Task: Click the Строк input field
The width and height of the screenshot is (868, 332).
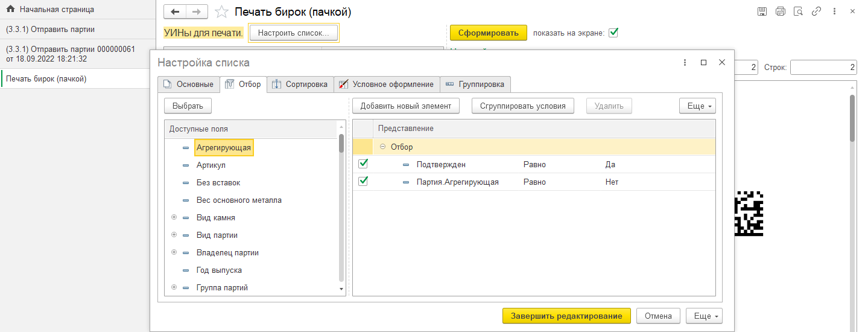Action: pos(823,67)
